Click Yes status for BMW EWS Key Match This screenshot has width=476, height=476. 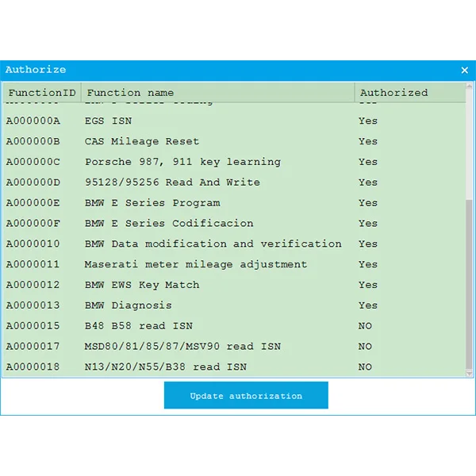click(x=368, y=285)
